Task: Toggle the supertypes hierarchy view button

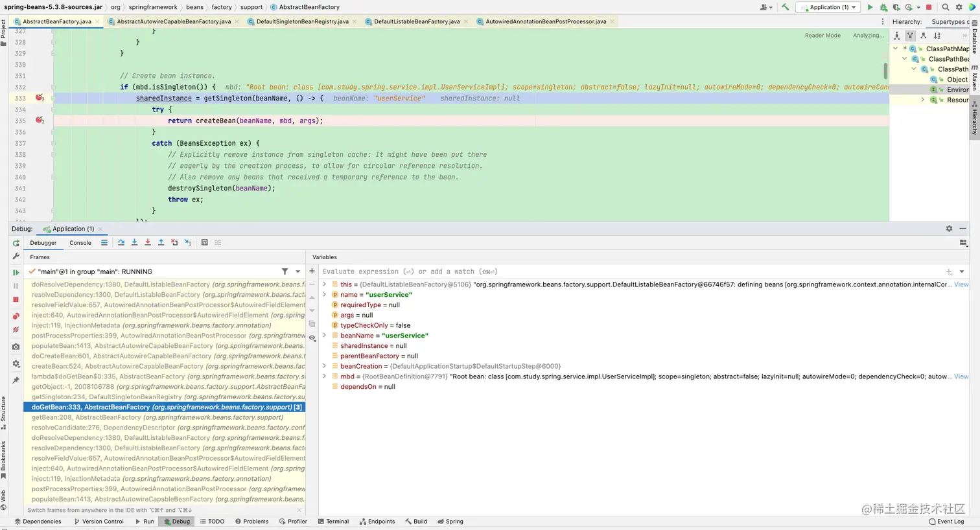Action: [910, 36]
